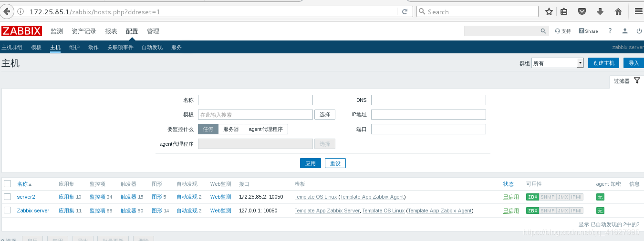Click 无 encryption badge for Zabbix server
Screen dimensions: 644x241
coord(600,211)
